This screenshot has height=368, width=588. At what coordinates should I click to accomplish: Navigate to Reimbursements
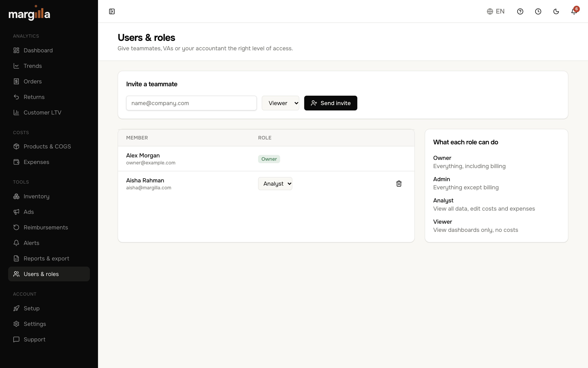49,228
